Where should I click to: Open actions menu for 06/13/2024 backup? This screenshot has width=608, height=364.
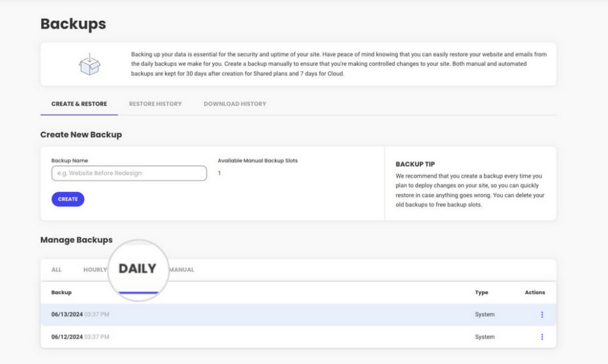point(541,315)
